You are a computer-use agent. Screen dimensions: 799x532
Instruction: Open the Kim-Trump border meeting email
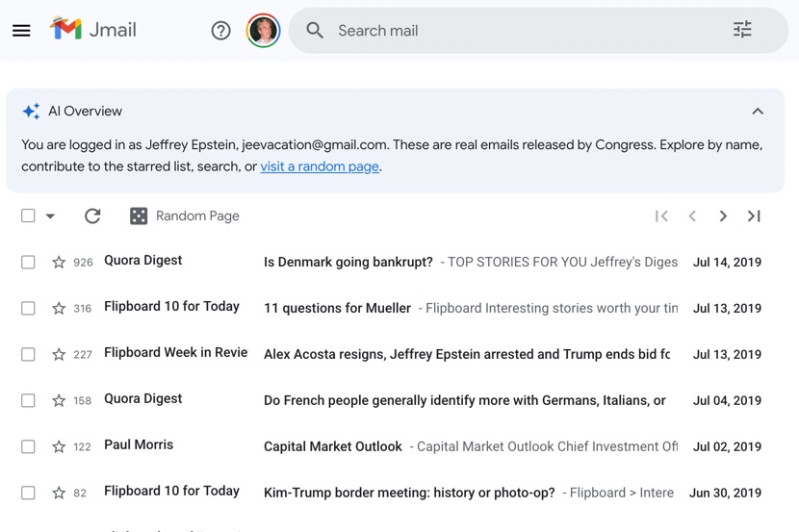coord(409,493)
